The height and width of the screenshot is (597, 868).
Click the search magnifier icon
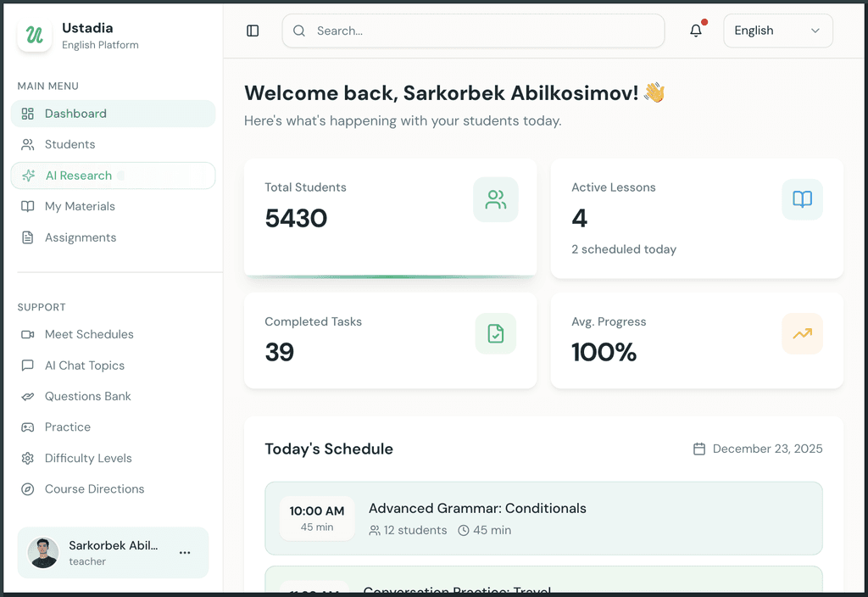click(x=299, y=31)
